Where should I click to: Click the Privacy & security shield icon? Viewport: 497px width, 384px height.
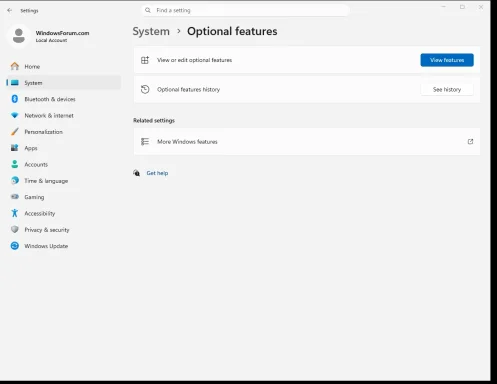(15, 229)
